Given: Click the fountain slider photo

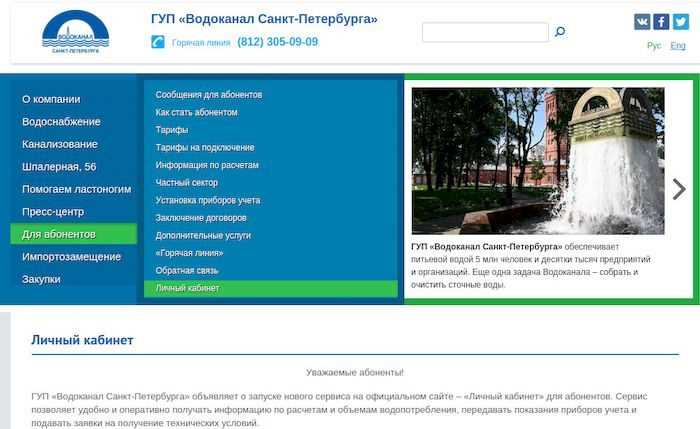Looking at the screenshot, I should 538,161.
